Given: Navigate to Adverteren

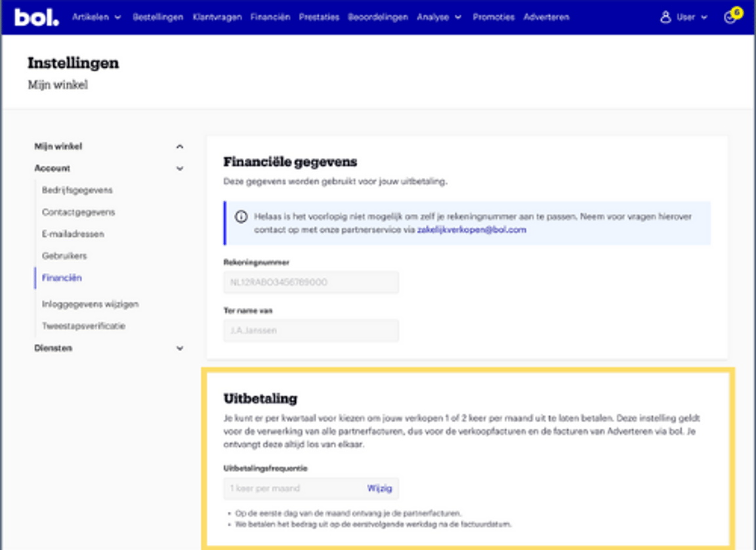Looking at the screenshot, I should coord(546,17).
